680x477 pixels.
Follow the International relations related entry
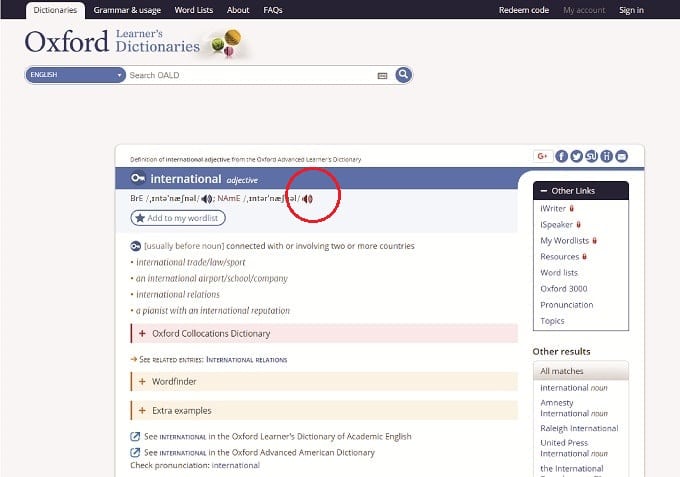tap(246, 359)
